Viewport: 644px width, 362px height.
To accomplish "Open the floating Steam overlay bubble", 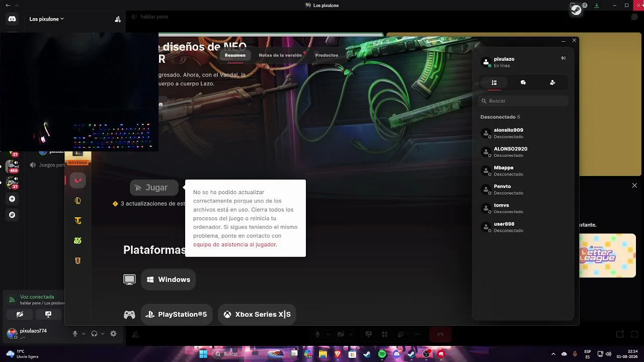I will click(x=577, y=10).
